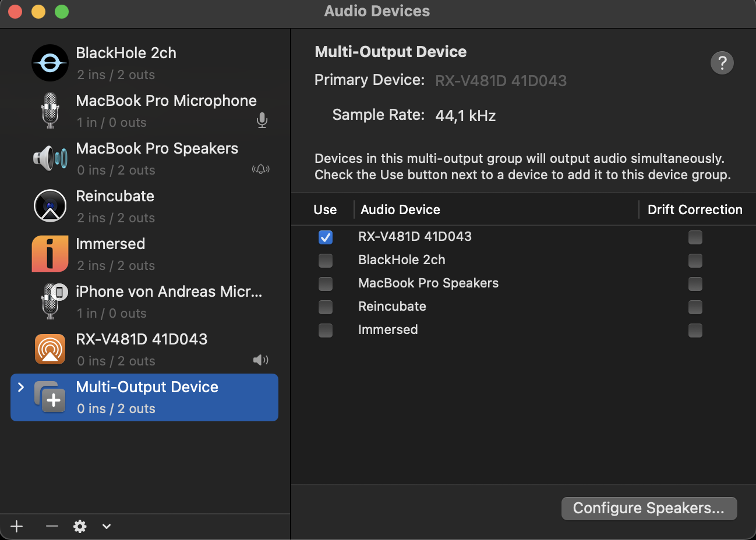Click the plus button to add a device

[x=16, y=526]
